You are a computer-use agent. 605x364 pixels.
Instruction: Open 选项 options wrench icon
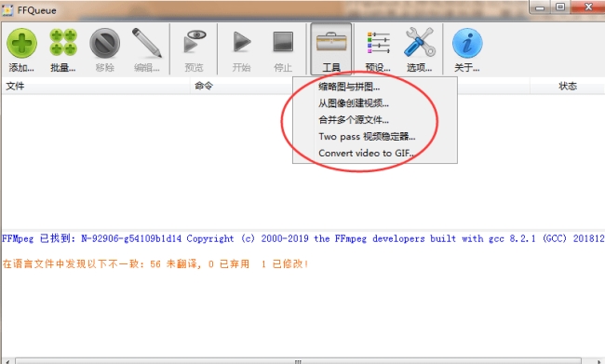point(420,42)
